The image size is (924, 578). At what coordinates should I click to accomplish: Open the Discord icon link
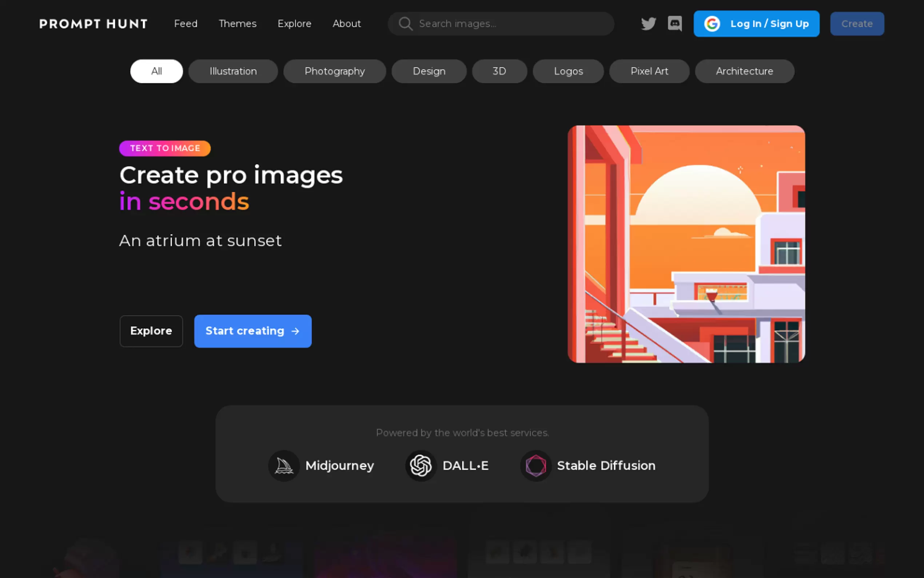coord(674,24)
